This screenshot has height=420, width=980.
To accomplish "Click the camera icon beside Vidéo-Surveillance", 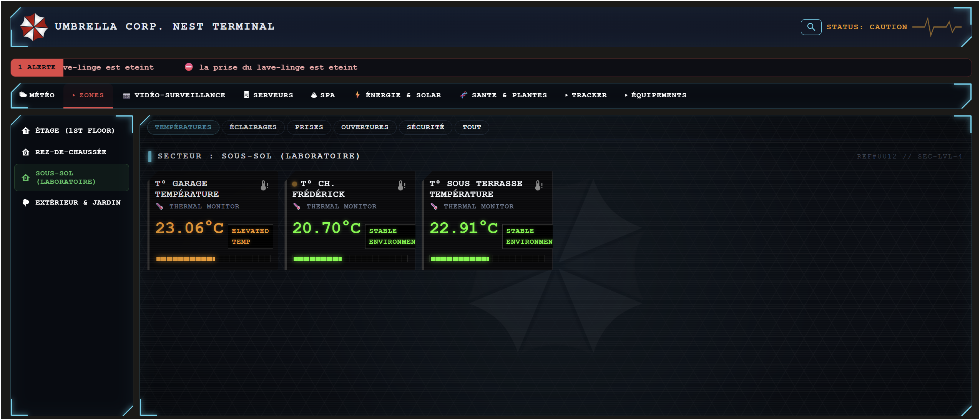I will [x=126, y=95].
